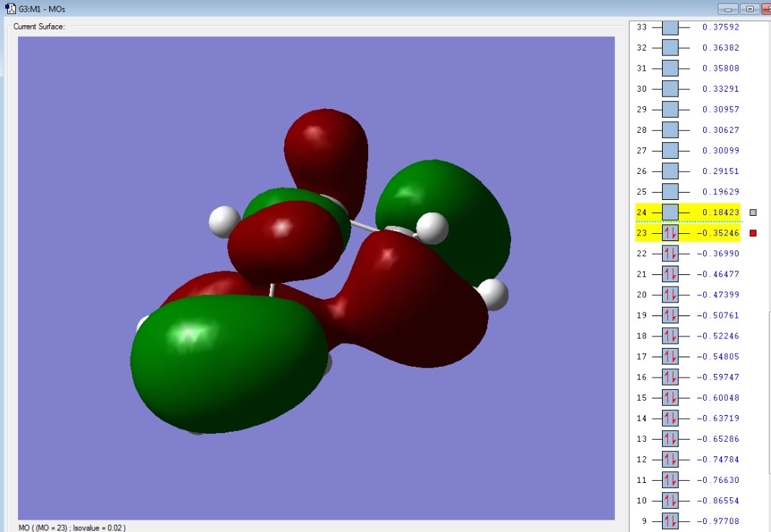
Task: Select orbital 20 electron-pair box
Action: pos(670,295)
